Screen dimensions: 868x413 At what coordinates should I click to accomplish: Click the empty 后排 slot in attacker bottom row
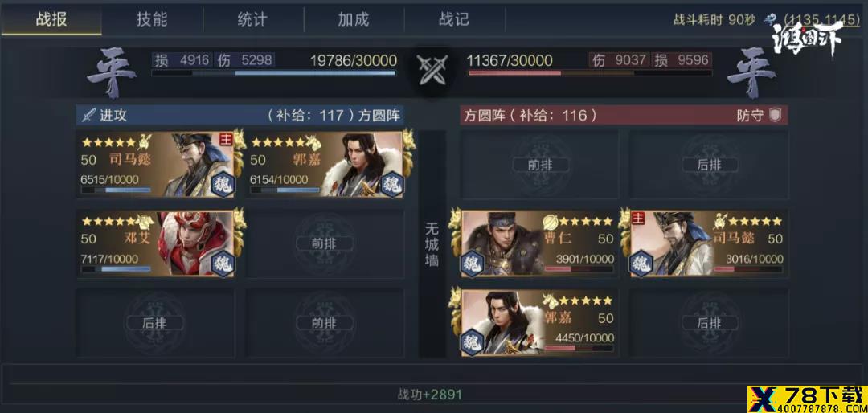(154, 323)
